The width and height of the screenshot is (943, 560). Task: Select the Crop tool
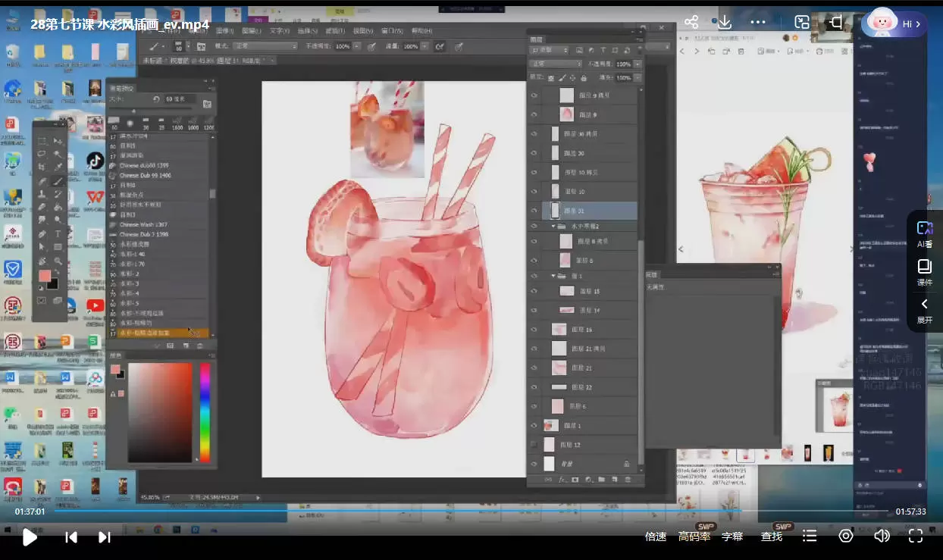[x=42, y=167]
